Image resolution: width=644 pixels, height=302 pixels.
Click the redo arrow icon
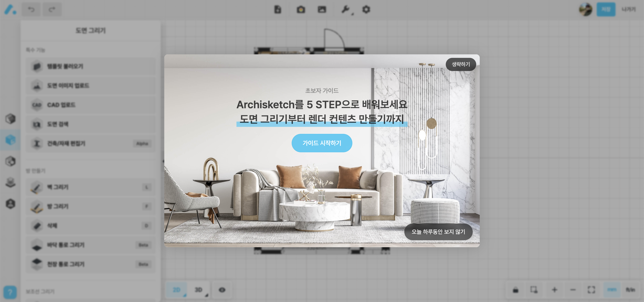tap(52, 9)
